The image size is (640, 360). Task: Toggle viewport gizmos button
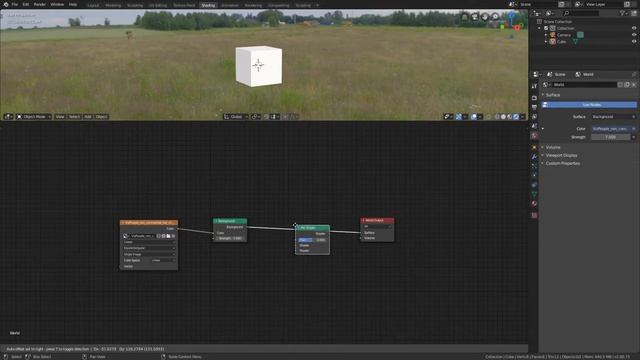tap(459, 117)
